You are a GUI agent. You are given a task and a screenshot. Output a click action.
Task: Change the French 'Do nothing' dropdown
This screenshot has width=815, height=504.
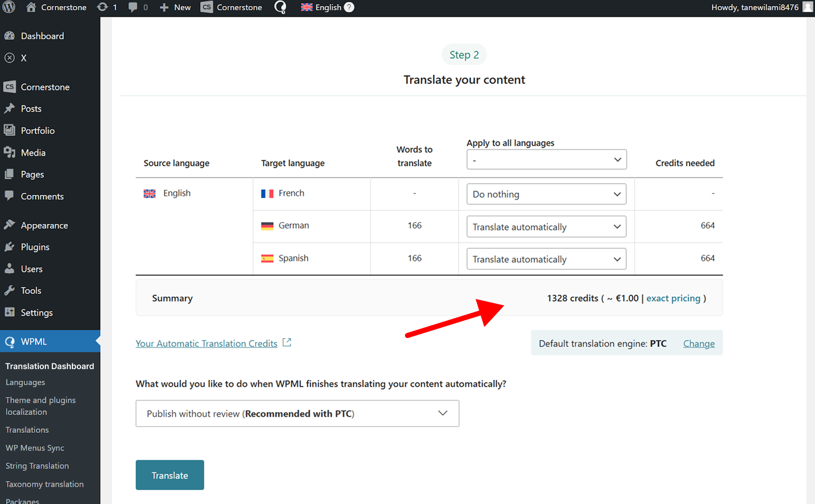[x=546, y=194]
